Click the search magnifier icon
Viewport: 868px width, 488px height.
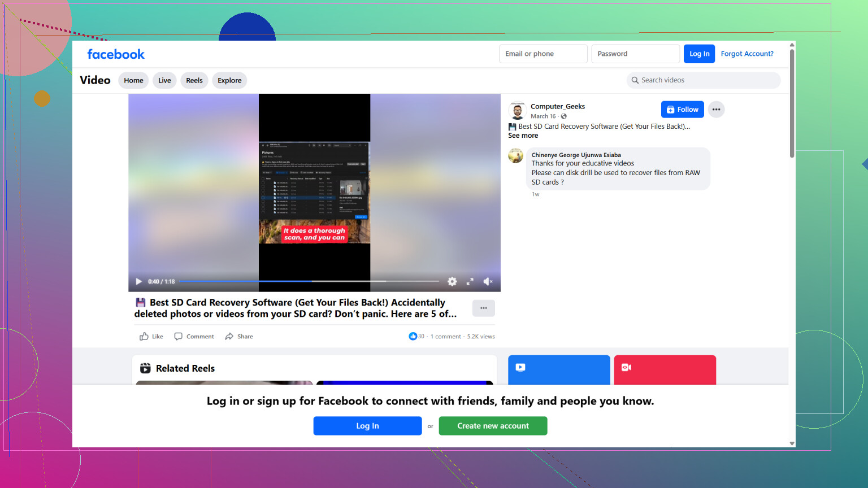tap(635, 80)
